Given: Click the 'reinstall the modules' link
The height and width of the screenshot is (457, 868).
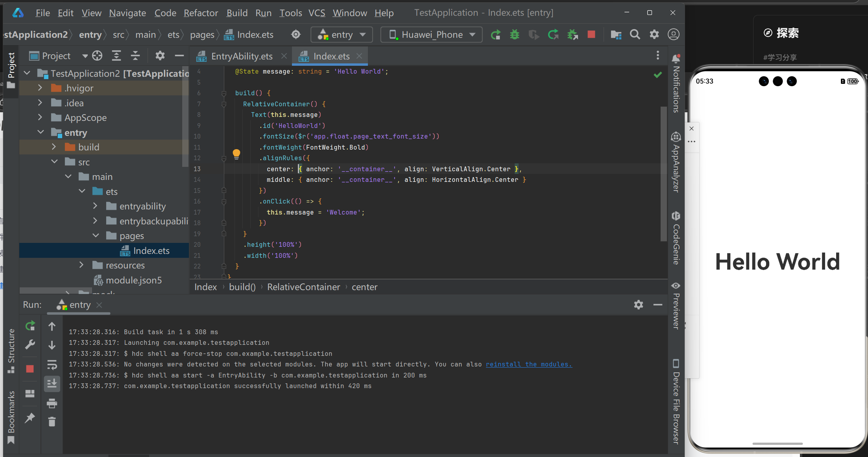Looking at the screenshot, I should pyautogui.click(x=528, y=364).
